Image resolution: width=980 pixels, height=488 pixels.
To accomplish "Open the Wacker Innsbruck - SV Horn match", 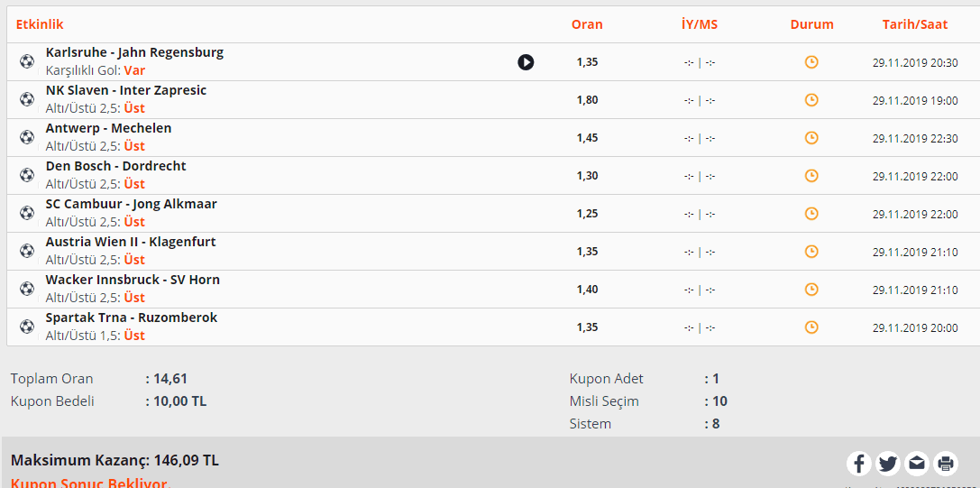I will pyautogui.click(x=133, y=280).
